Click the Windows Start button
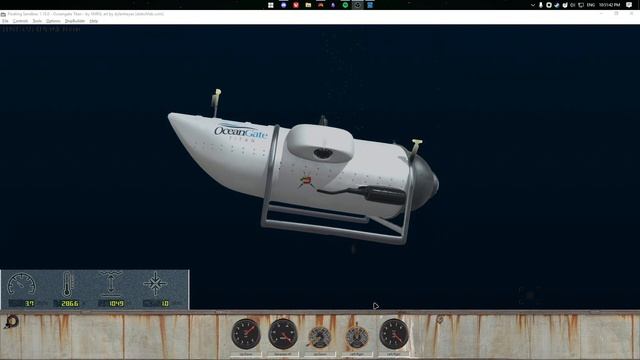Viewport: 640px width, 360px height. [271, 5]
